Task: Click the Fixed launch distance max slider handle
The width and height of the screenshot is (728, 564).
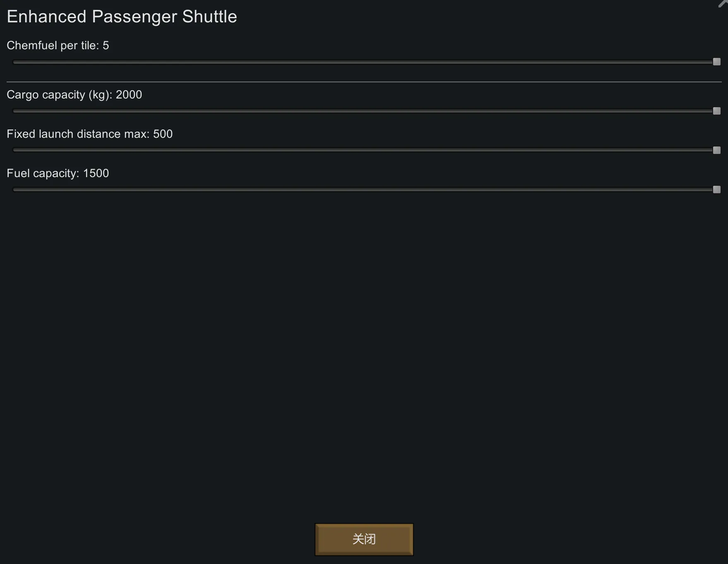Action: point(716,151)
